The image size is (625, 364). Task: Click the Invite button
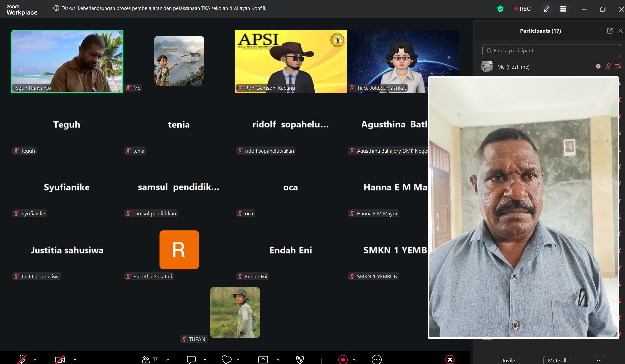tap(509, 360)
